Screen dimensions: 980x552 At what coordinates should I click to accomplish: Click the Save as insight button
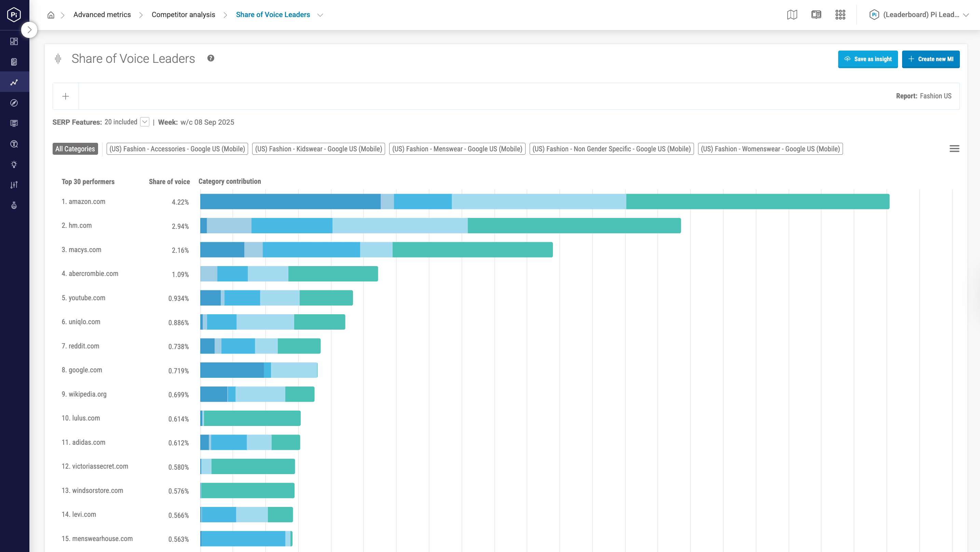tap(867, 59)
